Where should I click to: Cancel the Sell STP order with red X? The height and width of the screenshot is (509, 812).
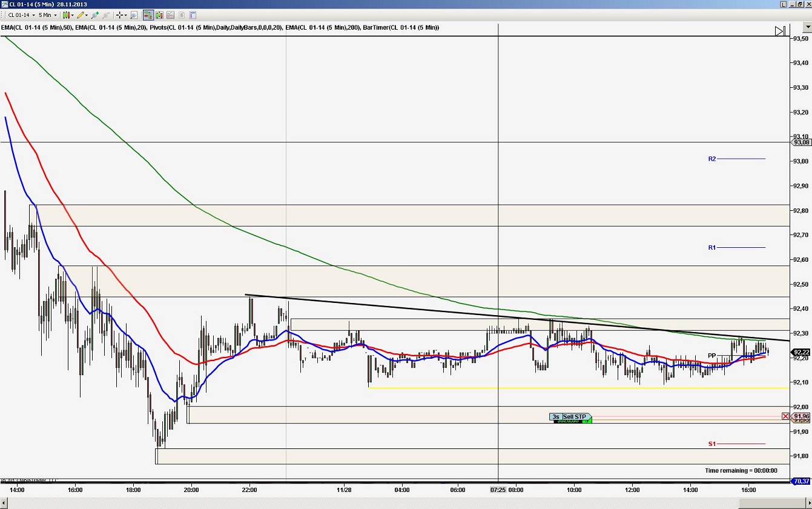click(785, 416)
